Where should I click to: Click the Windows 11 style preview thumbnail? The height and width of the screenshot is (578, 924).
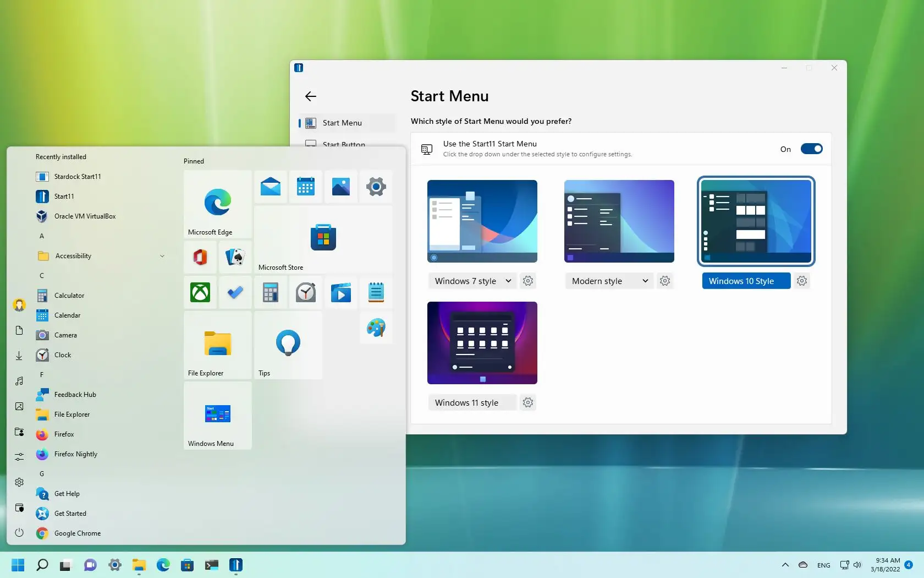click(x=482, y=342)
